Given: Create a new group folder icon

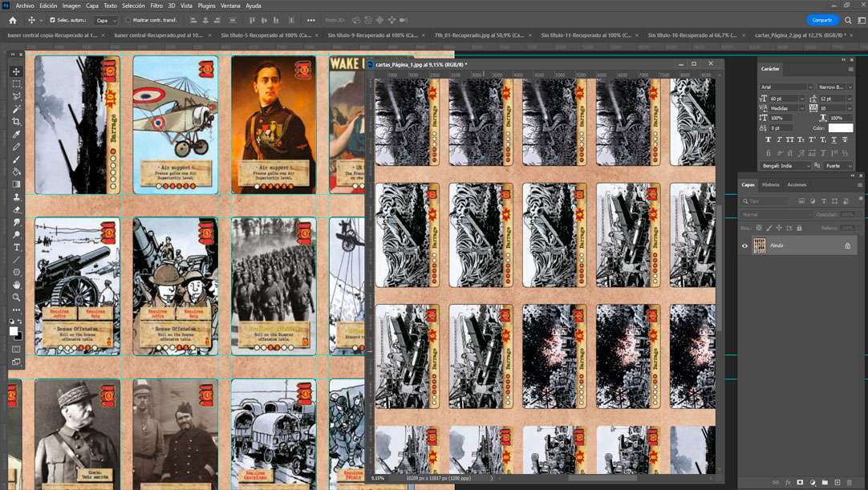Looking at the screenshot, I should click(x=825, y=482).
